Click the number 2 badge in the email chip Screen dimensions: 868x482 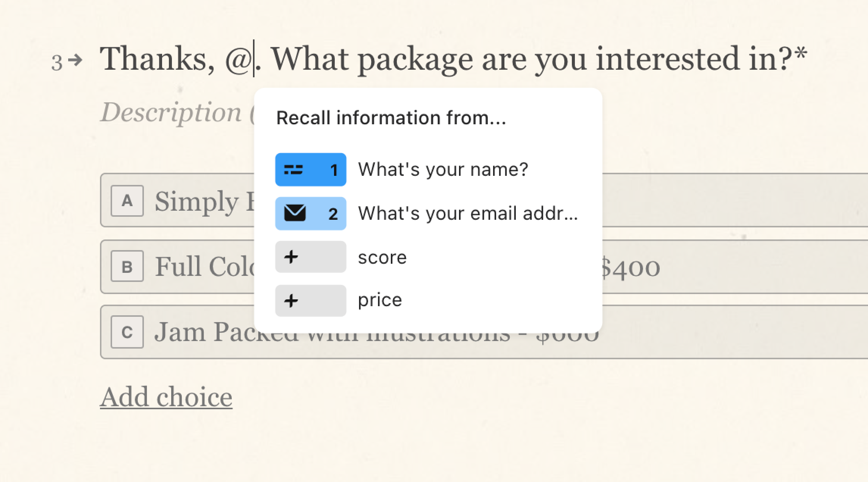tap(333, 214)
